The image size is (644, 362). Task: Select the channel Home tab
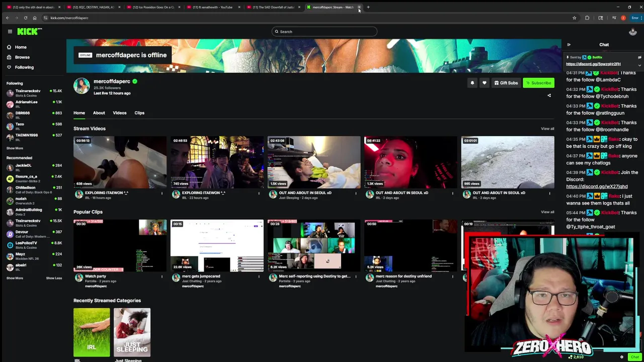tap(79, 113)
